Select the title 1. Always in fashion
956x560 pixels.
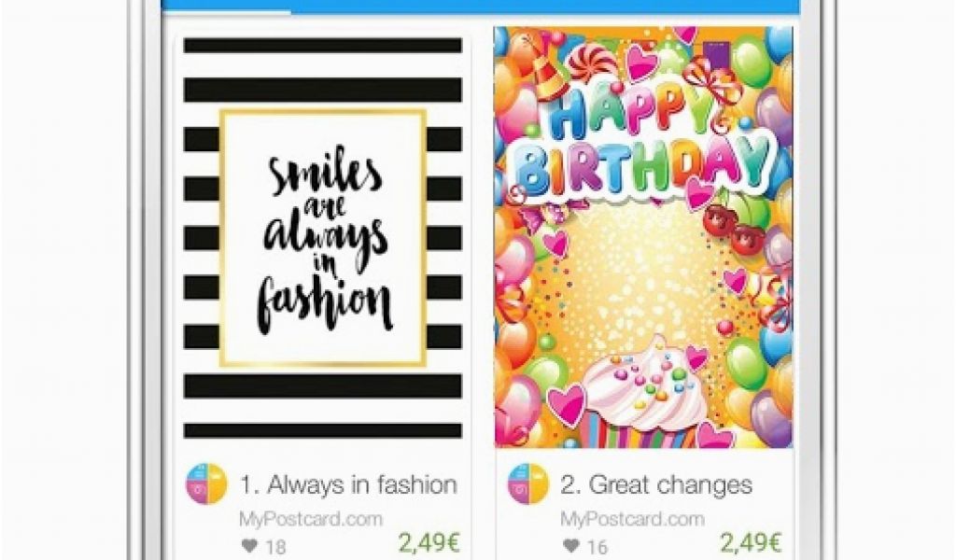[348, 485]
